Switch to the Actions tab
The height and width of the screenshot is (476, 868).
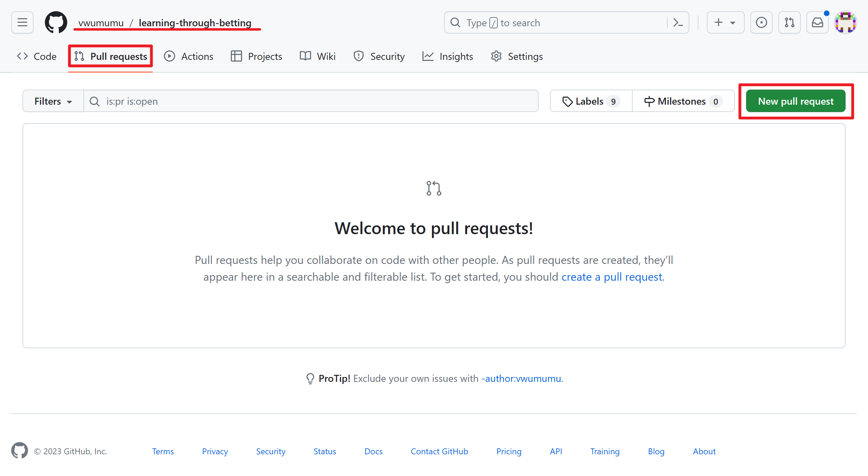(189, 56)
